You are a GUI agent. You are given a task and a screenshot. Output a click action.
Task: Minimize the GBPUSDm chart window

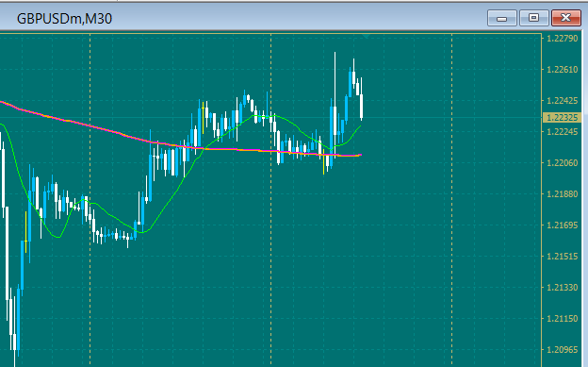point(501,18)
